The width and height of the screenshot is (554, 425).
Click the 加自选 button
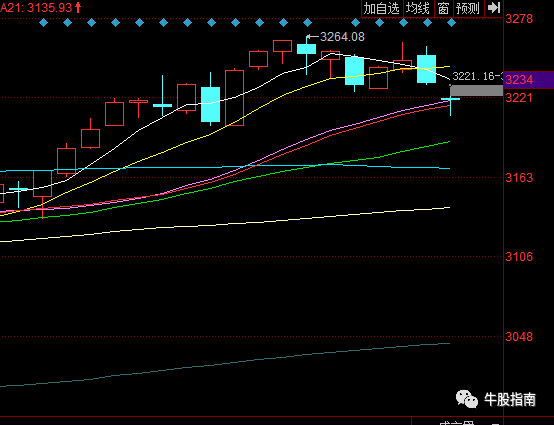pyautogui.click(x=382, y=8)
